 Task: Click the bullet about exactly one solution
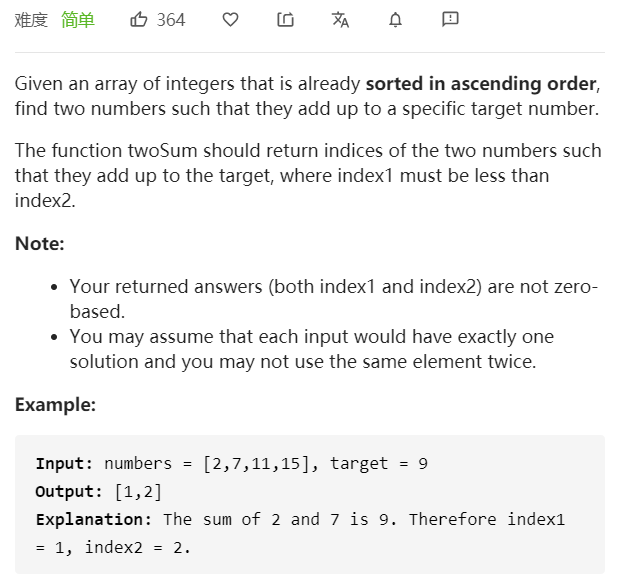click(x=312, y=349)
